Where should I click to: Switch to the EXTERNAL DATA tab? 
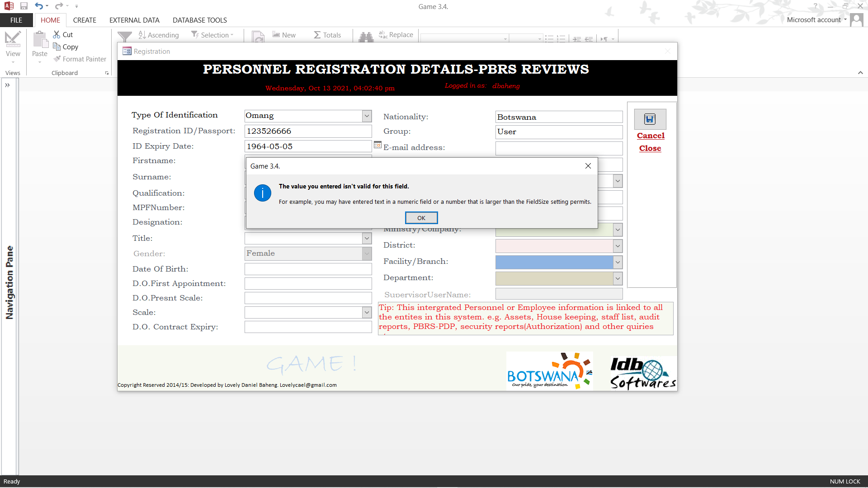[134, 20]
